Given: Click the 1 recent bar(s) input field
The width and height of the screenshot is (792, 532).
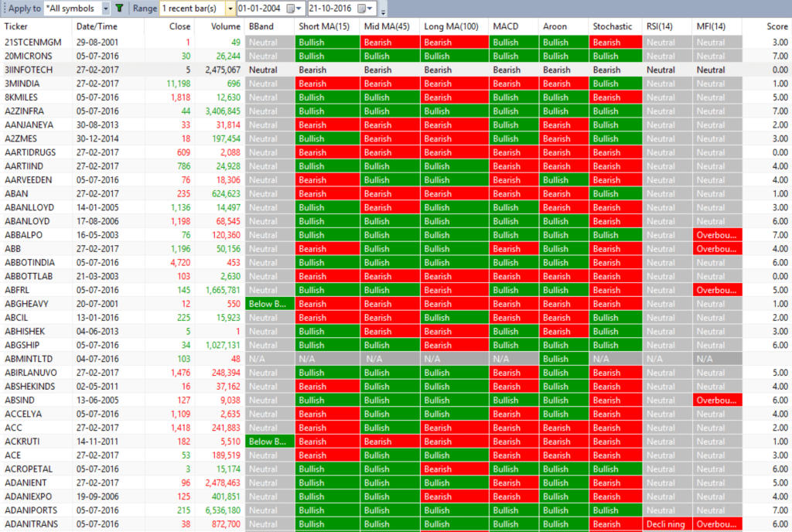Looking at the screenshot, I should [x=193, y=8].
